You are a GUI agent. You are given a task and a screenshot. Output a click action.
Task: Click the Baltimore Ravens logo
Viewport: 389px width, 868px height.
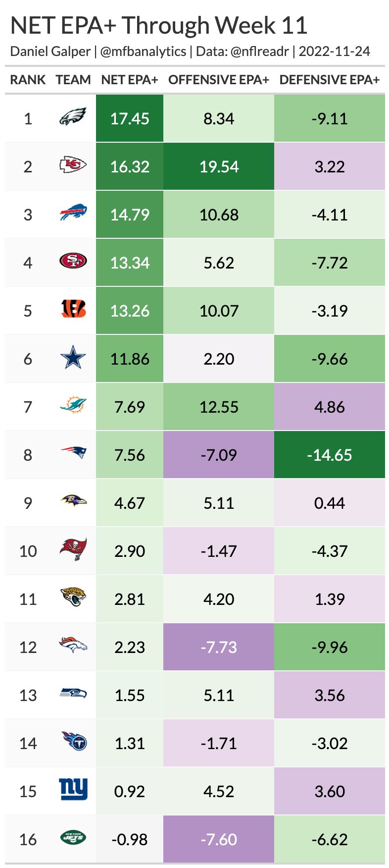pyautogui.click(x=73, y=501)
